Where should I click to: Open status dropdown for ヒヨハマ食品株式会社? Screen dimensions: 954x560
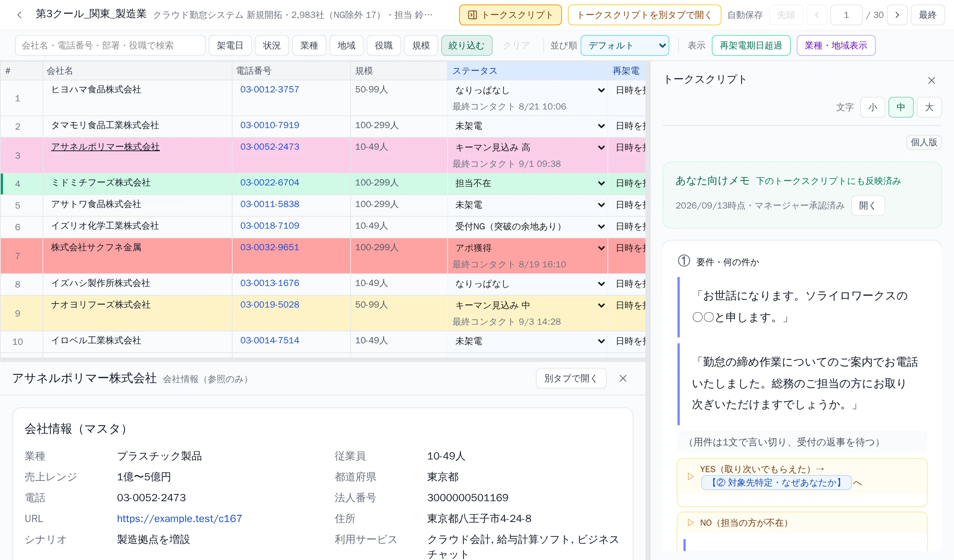530,90
